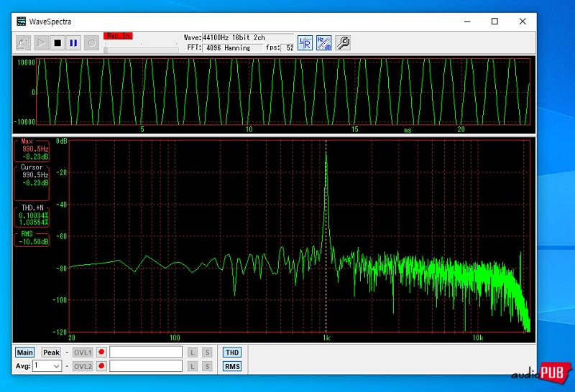
Task: Click the Hz/dB axis scale icon
Action: tap(324, 43)
